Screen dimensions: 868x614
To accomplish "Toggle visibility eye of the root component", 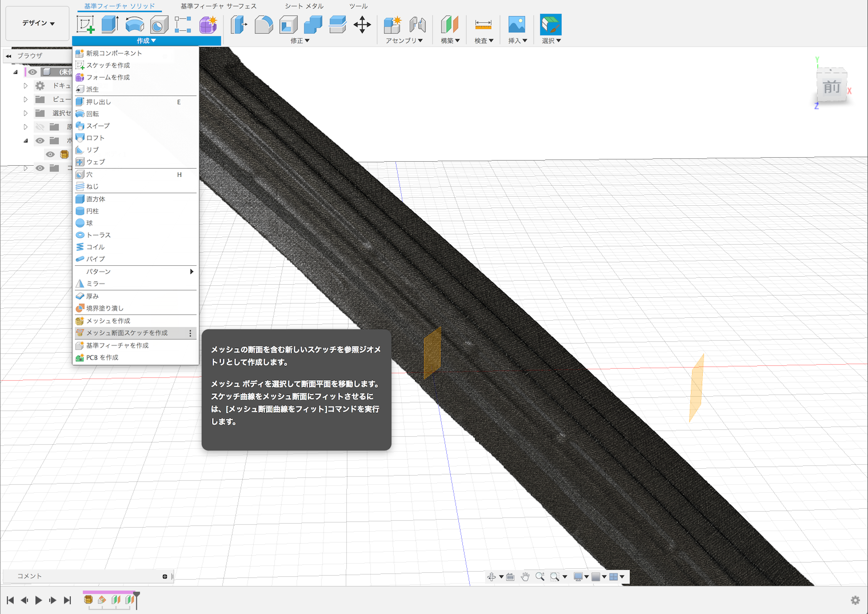I will click(x=33, y=72).
